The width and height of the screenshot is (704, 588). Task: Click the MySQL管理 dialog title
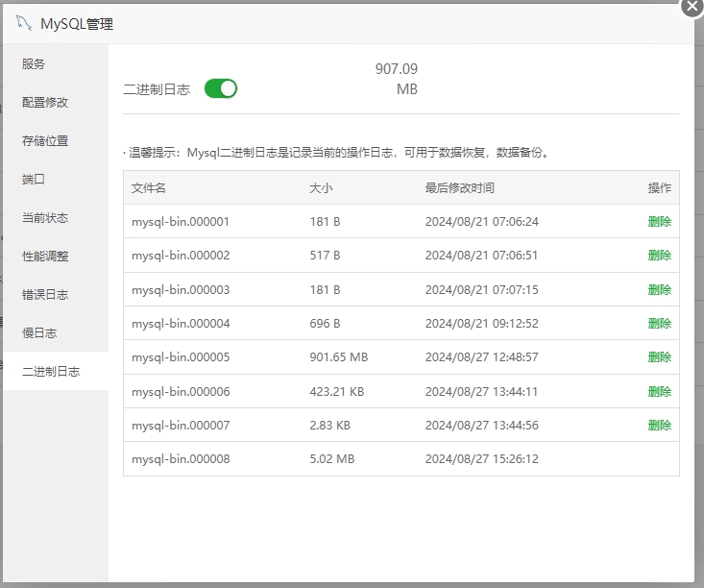tap(77, 24)
